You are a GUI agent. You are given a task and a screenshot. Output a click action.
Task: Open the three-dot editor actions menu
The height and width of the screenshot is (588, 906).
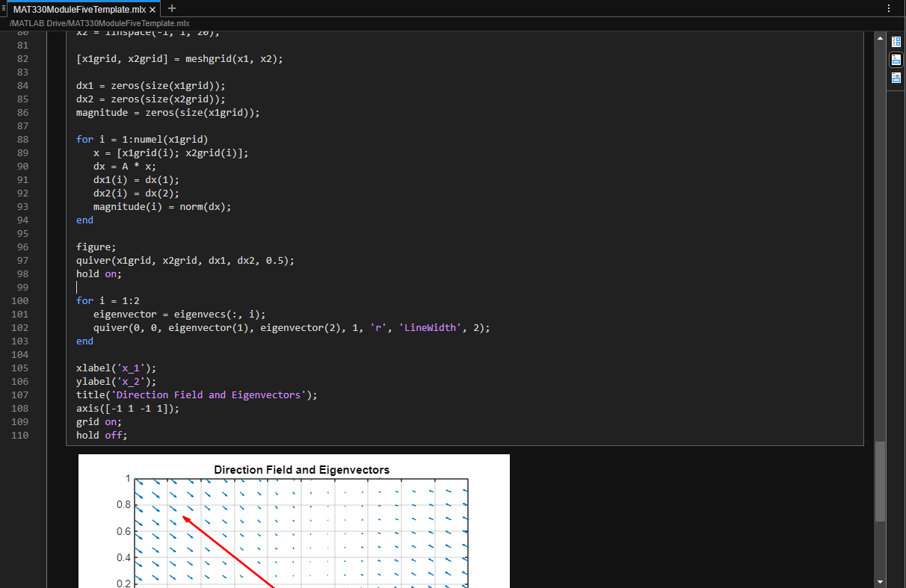(x=889, y=8)
